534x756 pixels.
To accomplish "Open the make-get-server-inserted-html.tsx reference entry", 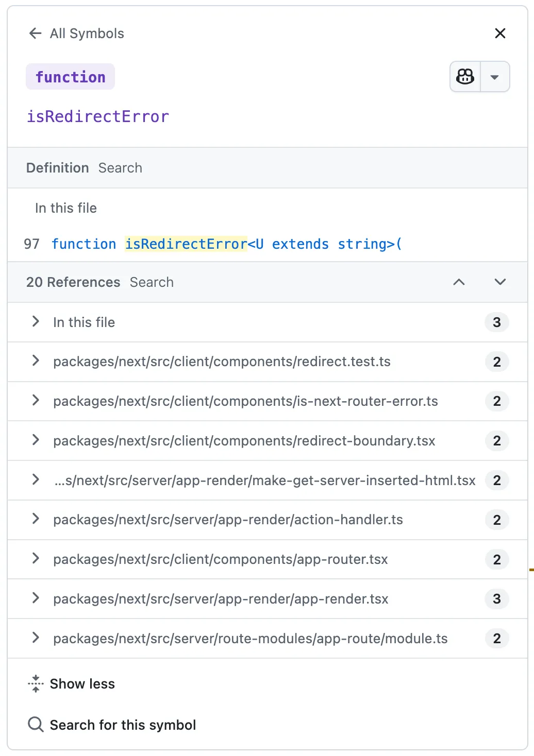I will [268, 480].
